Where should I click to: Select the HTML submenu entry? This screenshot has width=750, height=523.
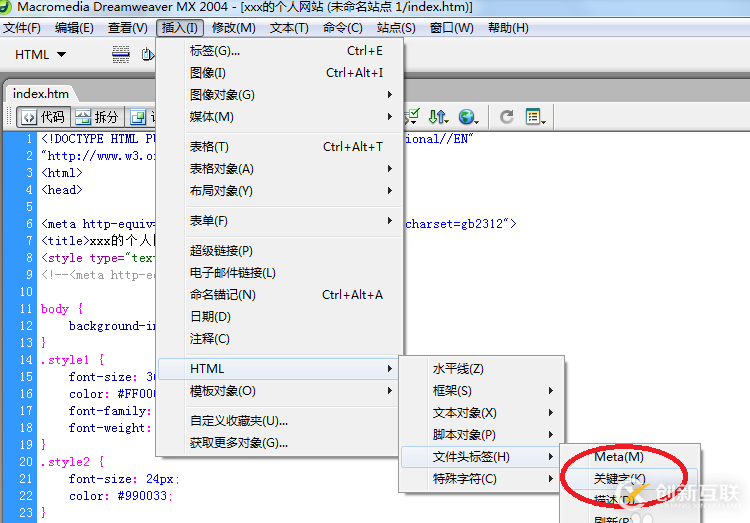click(280, 369)
